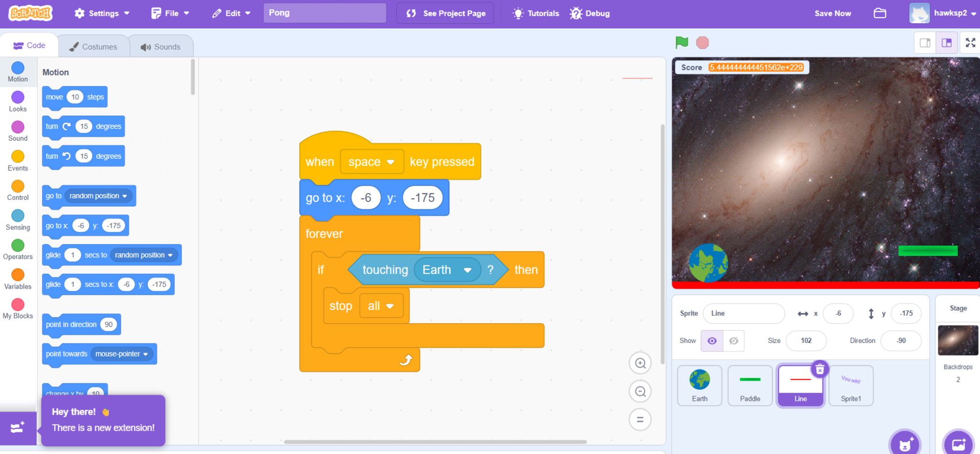Click the green flag to start project

[x=681, y=43]
